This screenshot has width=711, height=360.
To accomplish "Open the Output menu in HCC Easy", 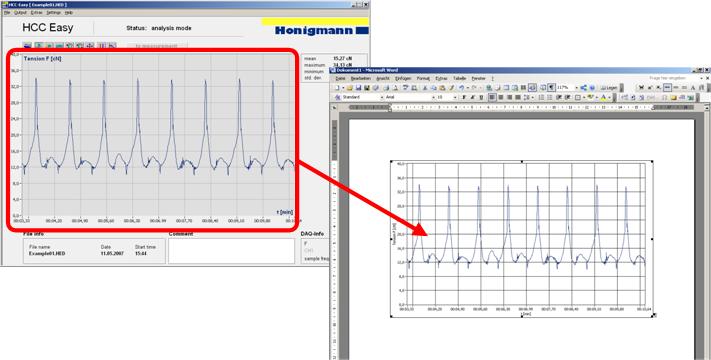I will pos(20,13).
